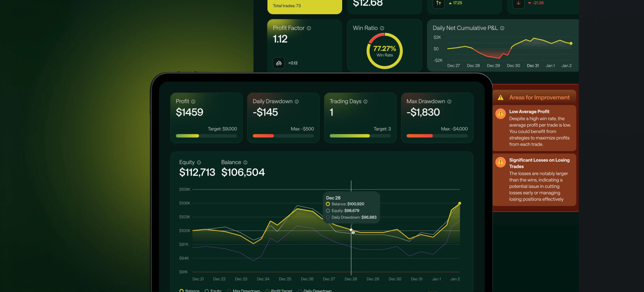Click the 1.12 Profit Factor value
Viewport: 644px width, 292px height.
(280, 39)
